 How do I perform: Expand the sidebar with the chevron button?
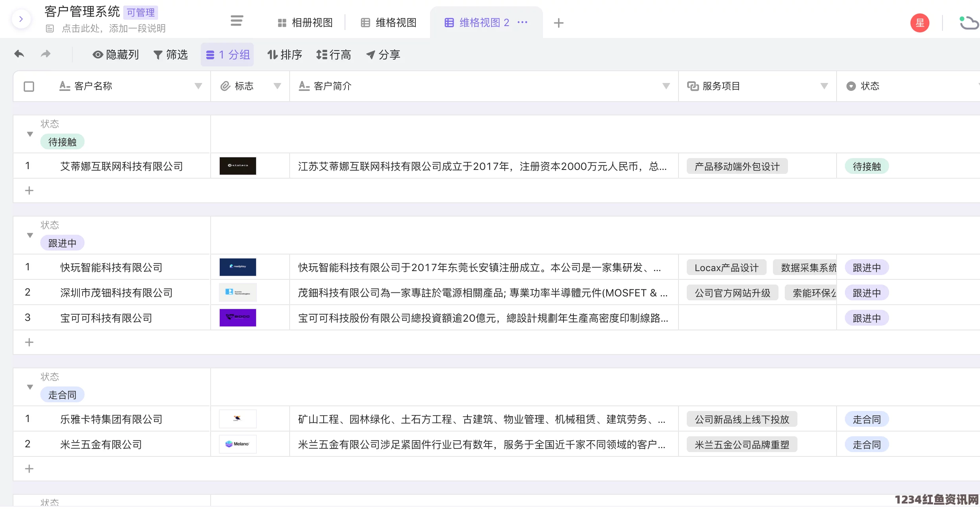[21, 19]
